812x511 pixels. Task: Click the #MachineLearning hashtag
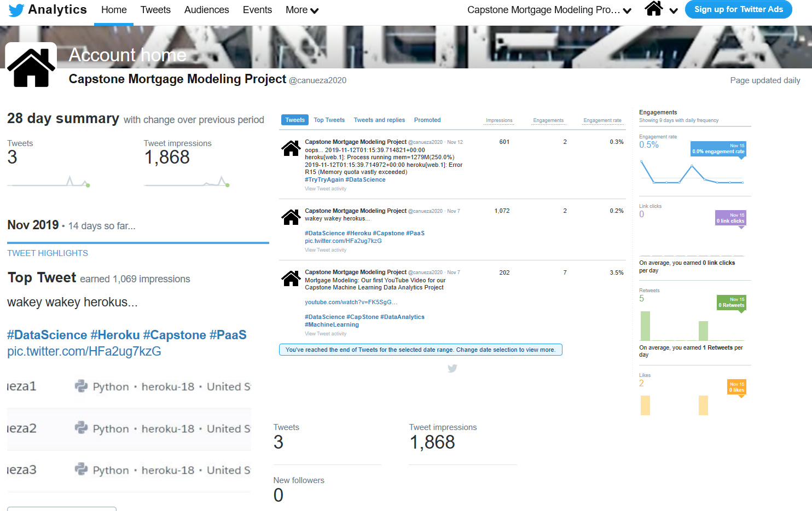332,324
